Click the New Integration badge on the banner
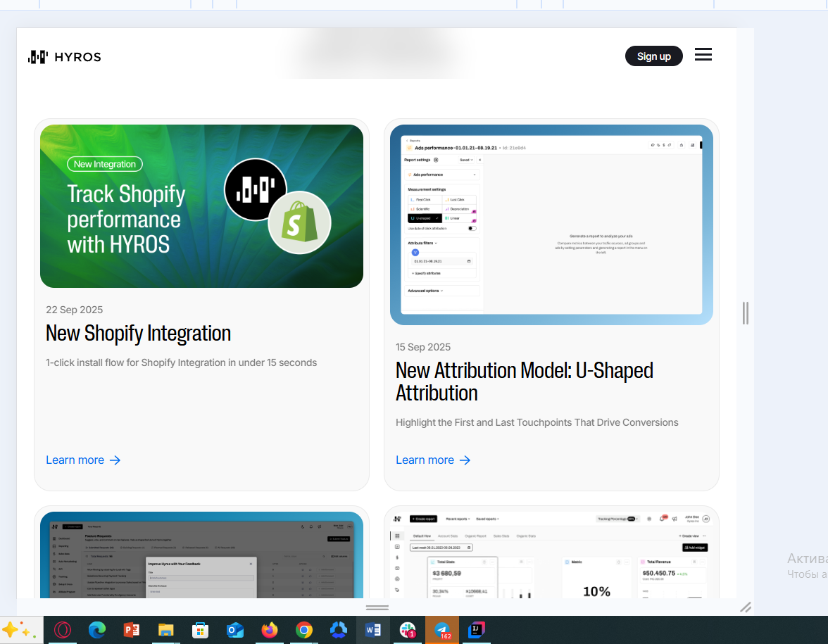 pyautogui.click(x=104, y=164)
